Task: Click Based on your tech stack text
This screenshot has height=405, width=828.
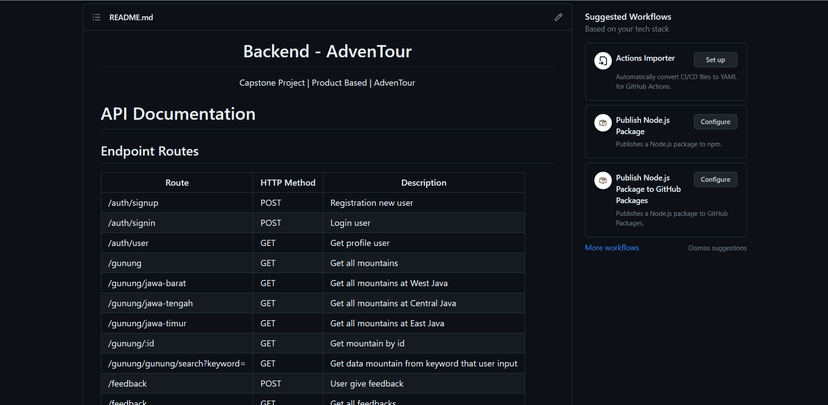Action: [x=627, y=29]
